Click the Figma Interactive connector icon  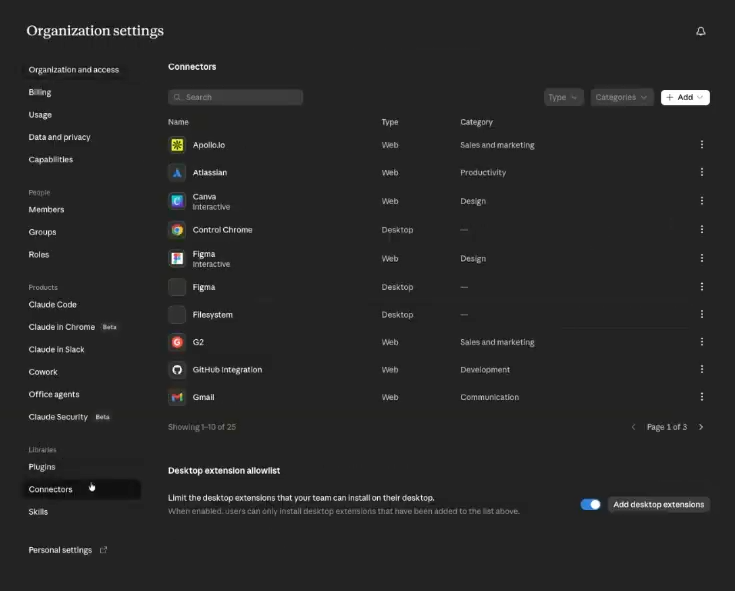click(x=177, y=258)
